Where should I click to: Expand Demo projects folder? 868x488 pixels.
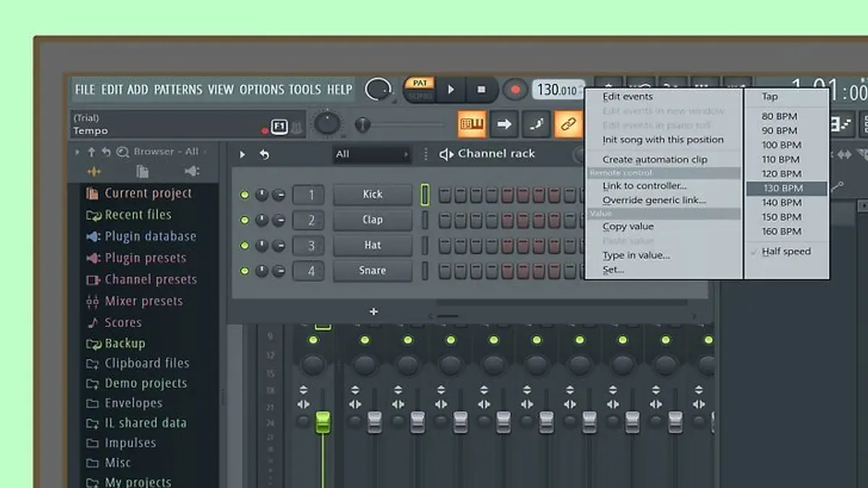pyautogui.click(x=137, y=383)
